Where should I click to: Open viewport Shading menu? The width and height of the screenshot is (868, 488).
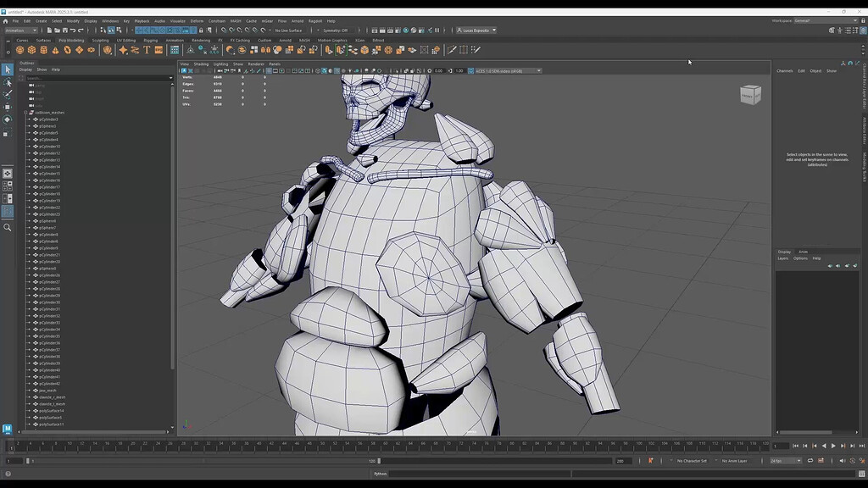click(x=201, y=64)
